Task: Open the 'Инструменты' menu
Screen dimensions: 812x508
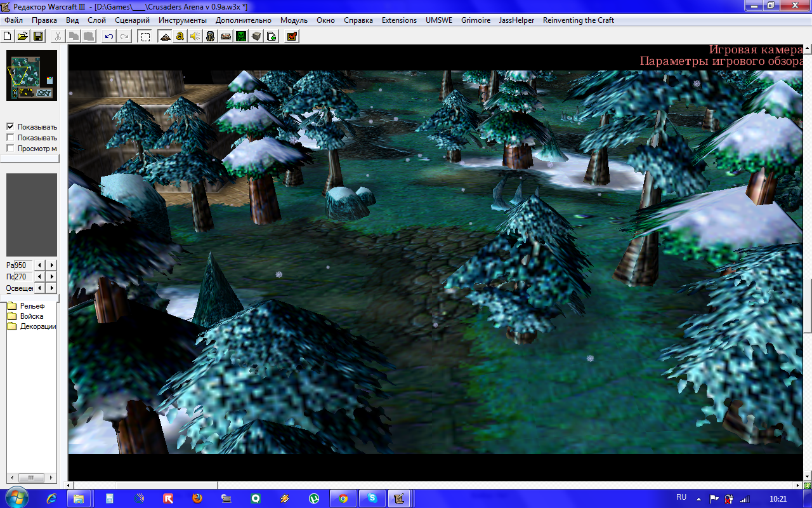Action: click(x=183, y=20)
